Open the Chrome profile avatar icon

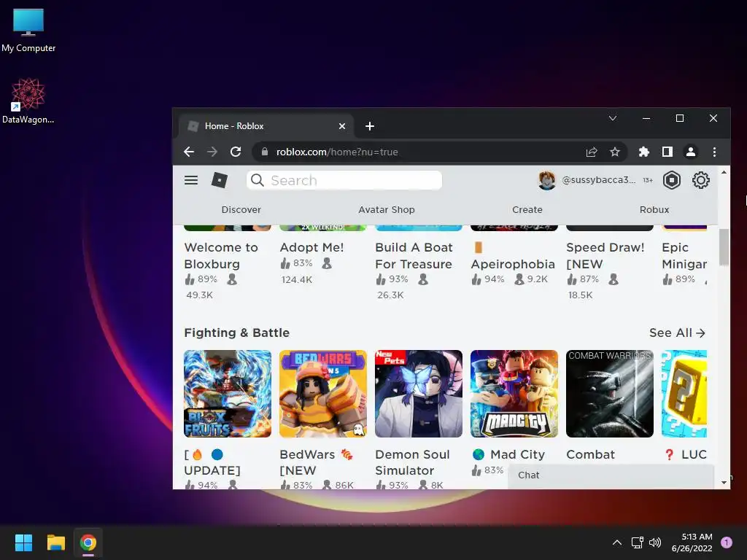point(690,152)
